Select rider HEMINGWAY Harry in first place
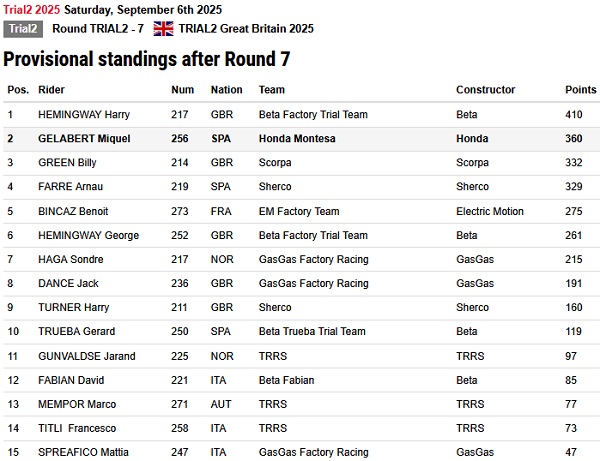 tap(84, 114)
